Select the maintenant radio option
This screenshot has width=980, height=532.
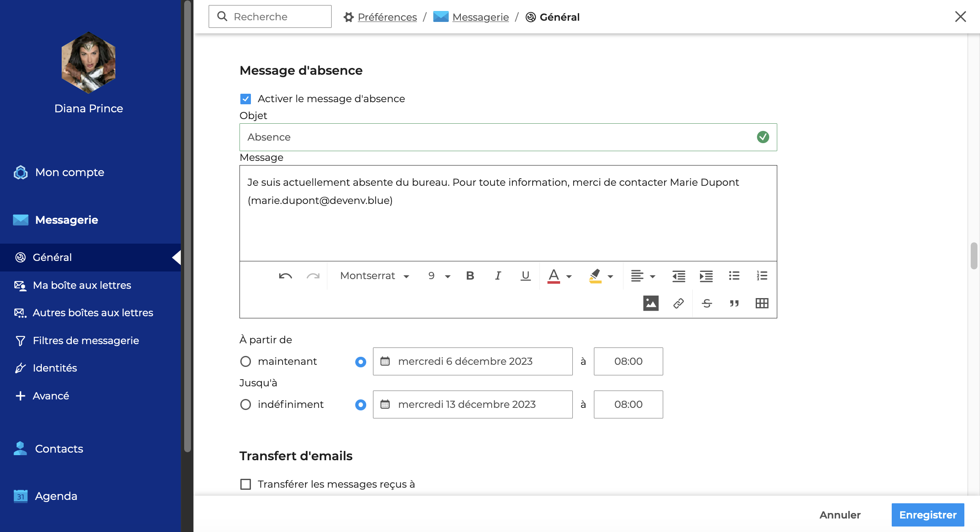coord(245,361)
